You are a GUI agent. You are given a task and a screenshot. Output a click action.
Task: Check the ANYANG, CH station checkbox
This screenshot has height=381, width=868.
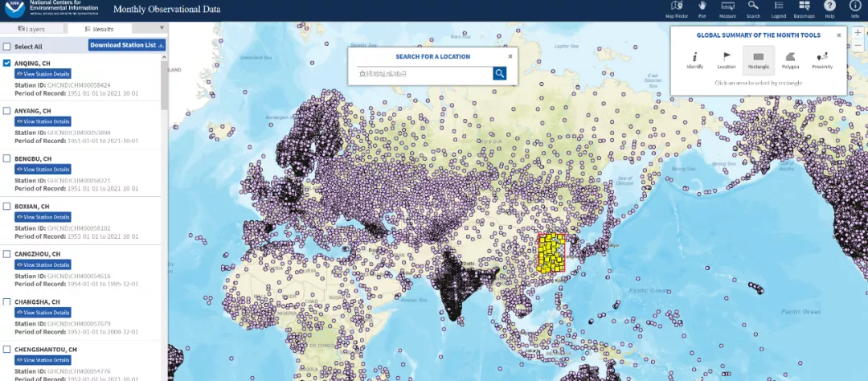click(6, 111)
